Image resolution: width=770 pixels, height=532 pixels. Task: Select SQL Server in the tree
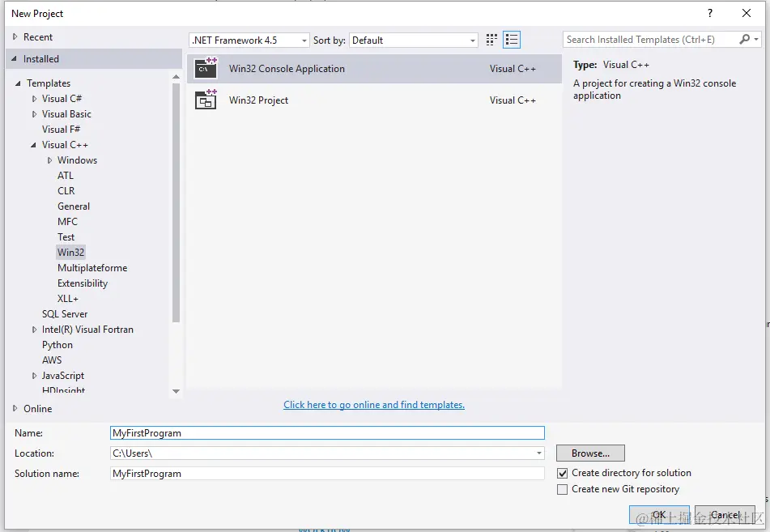64,314
